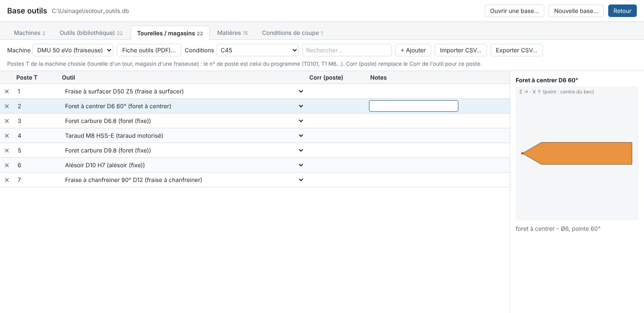Select Poste T number 3 cell

[37, 121]
